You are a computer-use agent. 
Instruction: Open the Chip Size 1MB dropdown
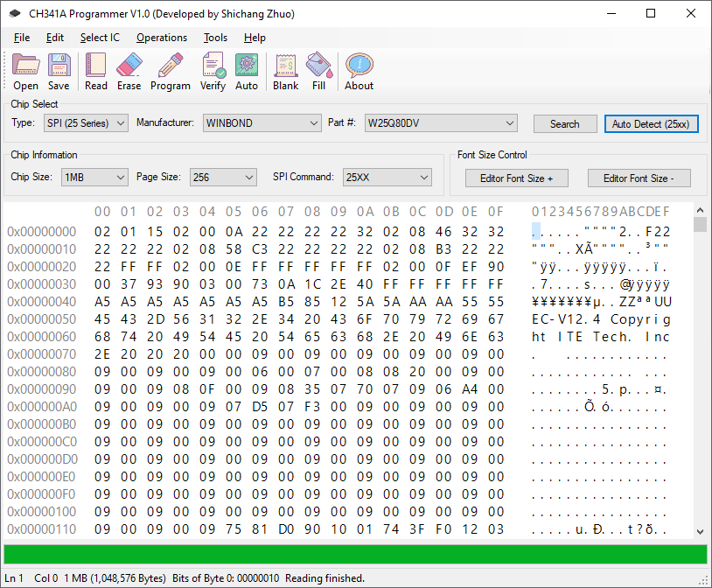[94, 178]
